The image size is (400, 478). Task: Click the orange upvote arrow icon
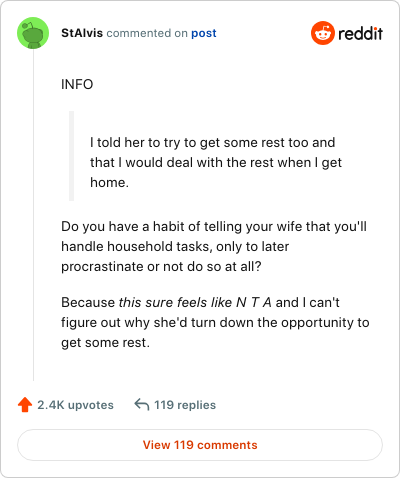[25, 405]
